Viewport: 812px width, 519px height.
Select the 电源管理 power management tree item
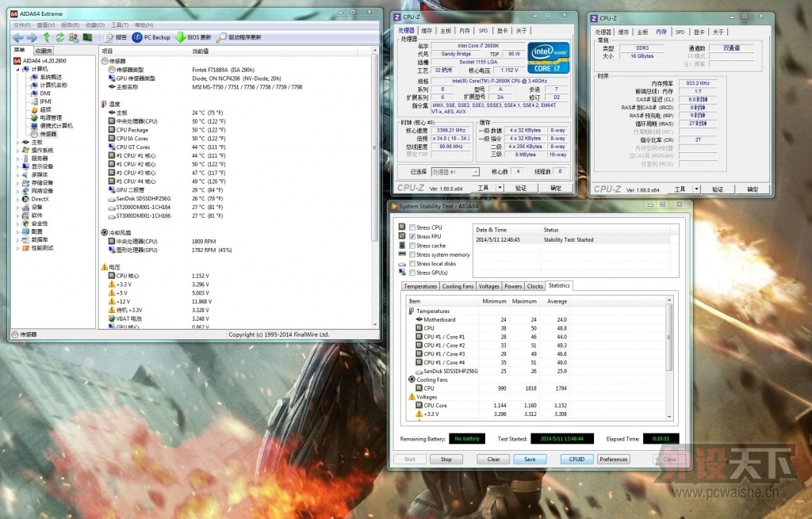[x=47, y=118]
